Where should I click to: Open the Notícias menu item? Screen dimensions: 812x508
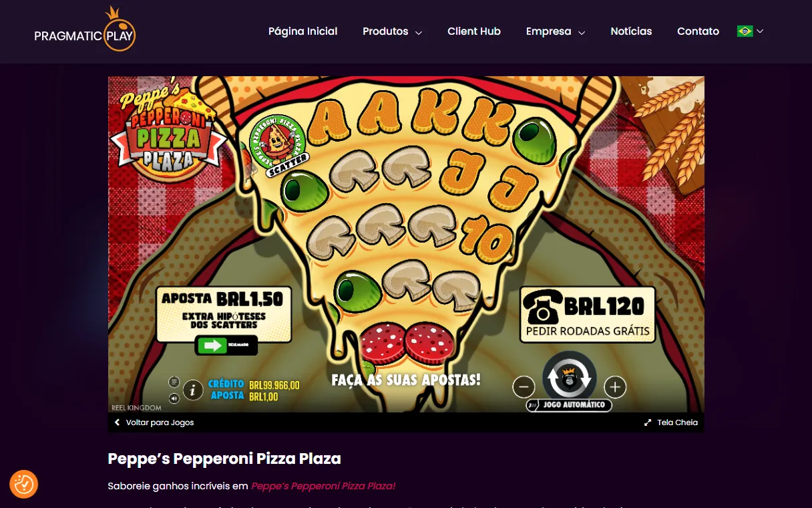[x=631, y=31]
